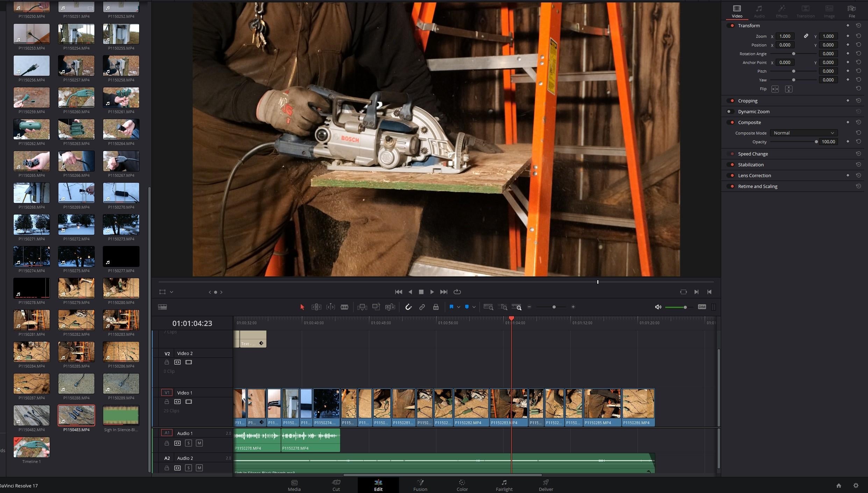This screenshot has width=868, height=493.
Task: Expand the Retime and Scaling section
Action: point(757,186)
